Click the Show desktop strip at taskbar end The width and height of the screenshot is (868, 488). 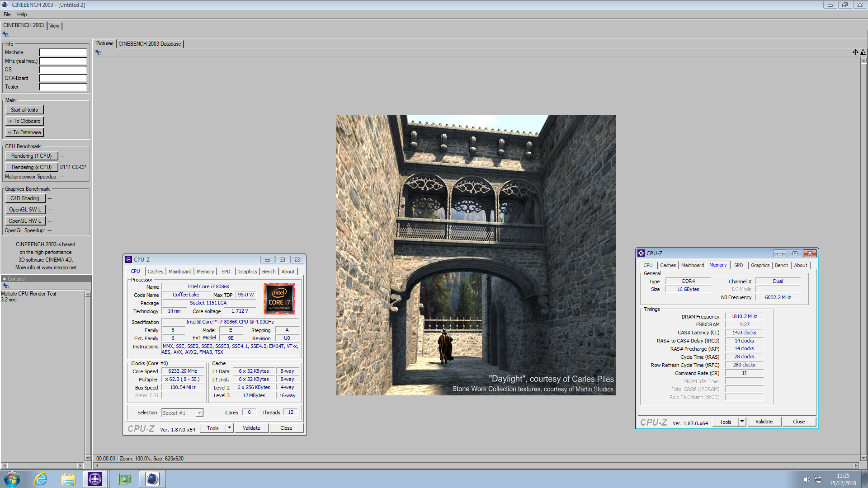coord(864,479)
